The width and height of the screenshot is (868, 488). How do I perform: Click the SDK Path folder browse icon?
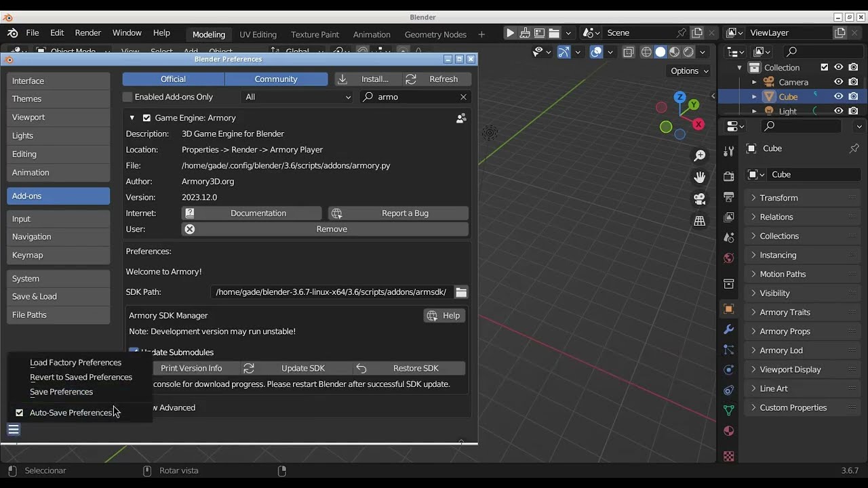click(x=461, y=292)
